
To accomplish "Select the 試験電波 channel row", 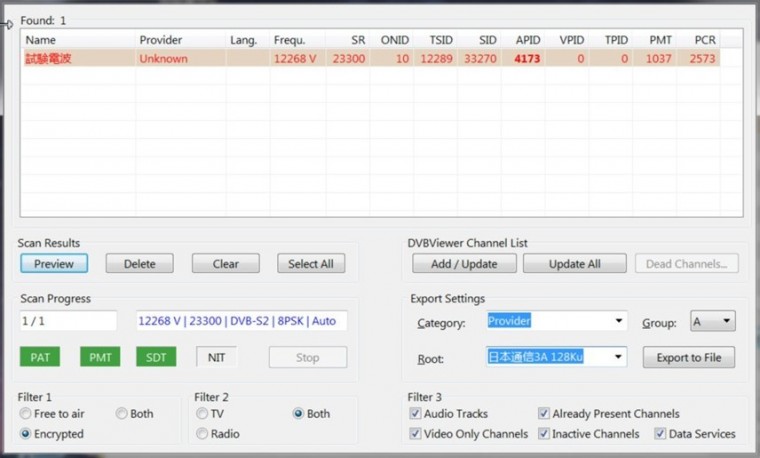I will tap(371, 58).
